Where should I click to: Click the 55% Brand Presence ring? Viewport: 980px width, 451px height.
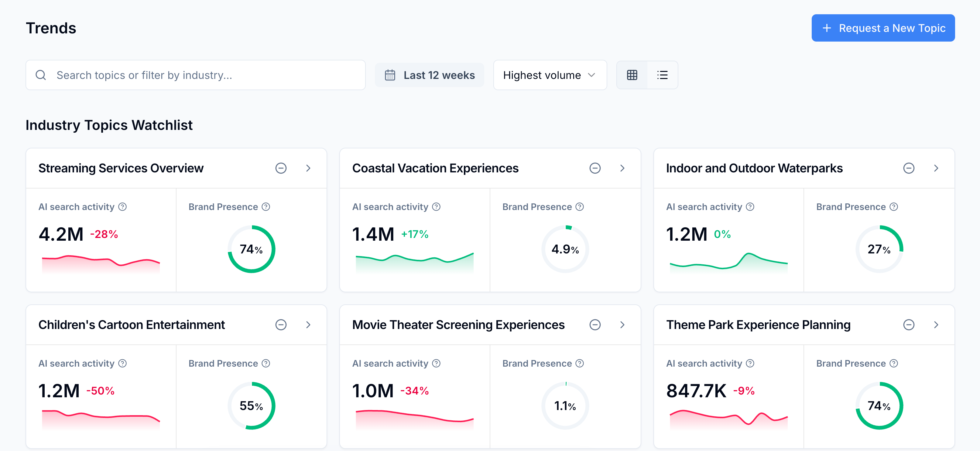252,406
